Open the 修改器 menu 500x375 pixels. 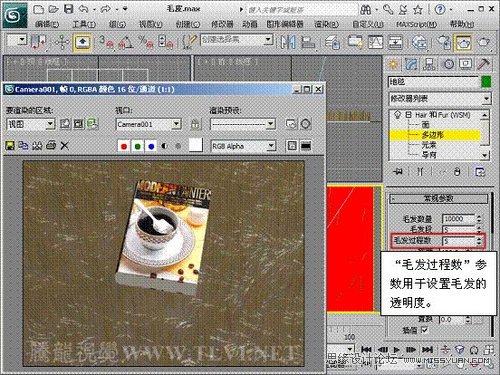point(222,24)
